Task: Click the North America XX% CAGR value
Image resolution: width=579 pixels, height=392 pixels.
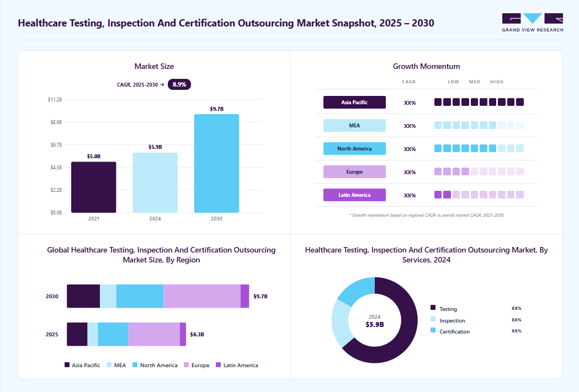Action: coord(410,149)
